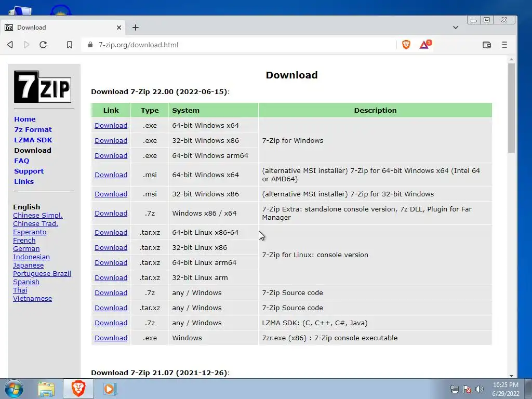Switch language to Vietnamese

point(33,299)
